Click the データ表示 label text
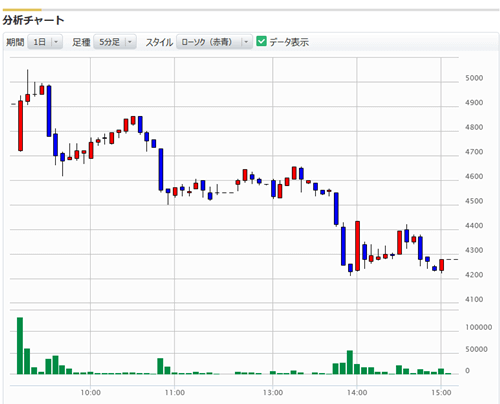500x404 pixels. pyautogui.click(x=289, y=42)
